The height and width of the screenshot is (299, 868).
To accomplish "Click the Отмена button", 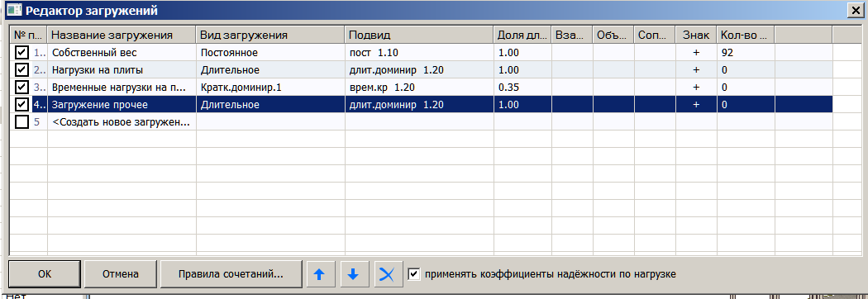I will pos(121,274).
